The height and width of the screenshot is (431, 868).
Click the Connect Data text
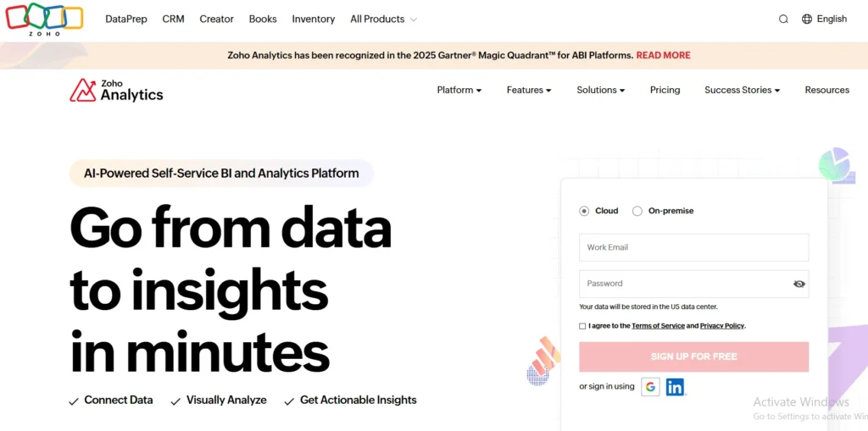pyautogui.click(x=119, y=400)
